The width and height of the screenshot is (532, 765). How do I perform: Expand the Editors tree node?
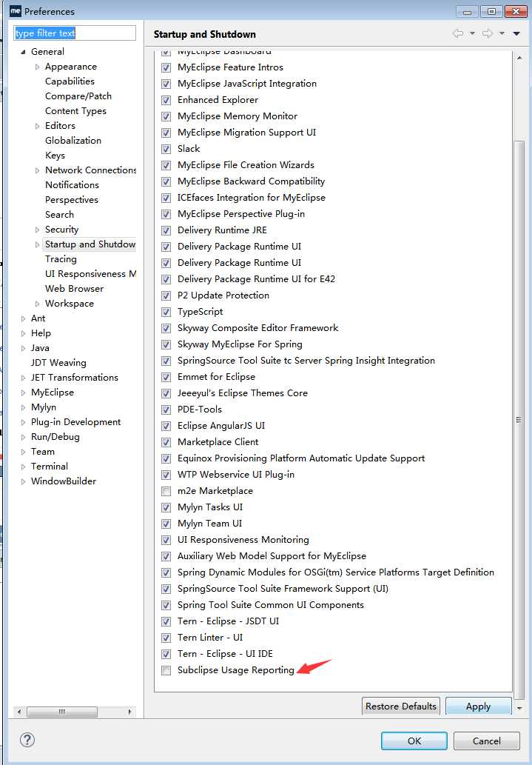coord(37,126)
